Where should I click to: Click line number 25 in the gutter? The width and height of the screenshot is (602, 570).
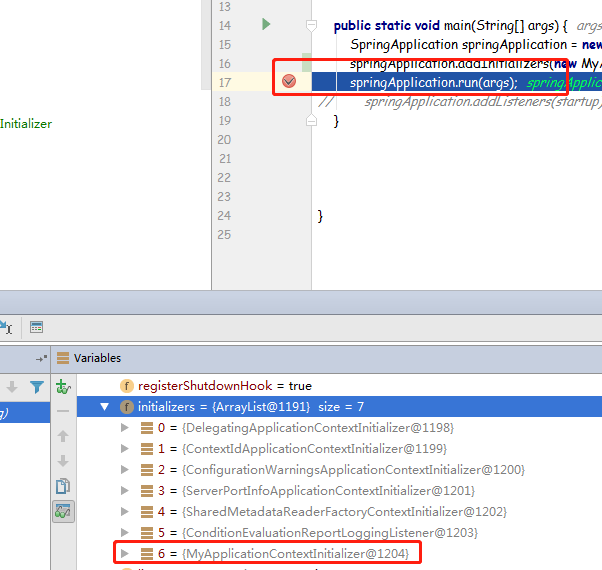pyautogui.click(x=225, y=235)
